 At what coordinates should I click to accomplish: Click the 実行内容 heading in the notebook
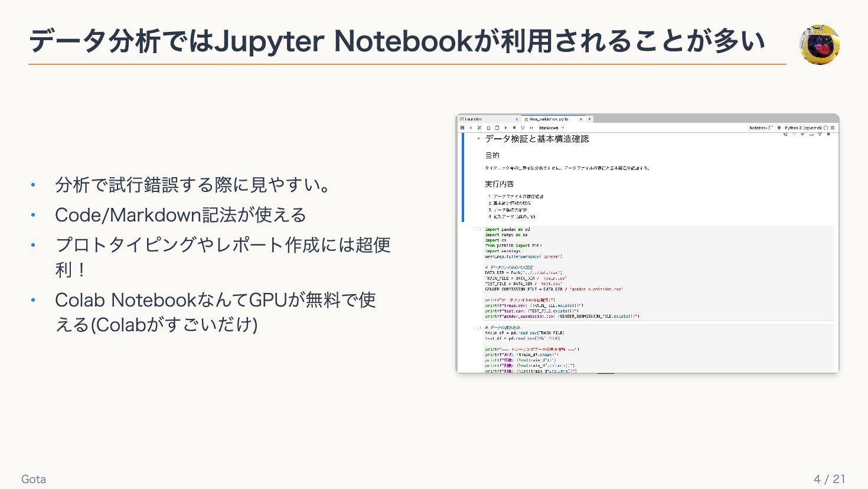pyautogui.click(x=500, y=184)
